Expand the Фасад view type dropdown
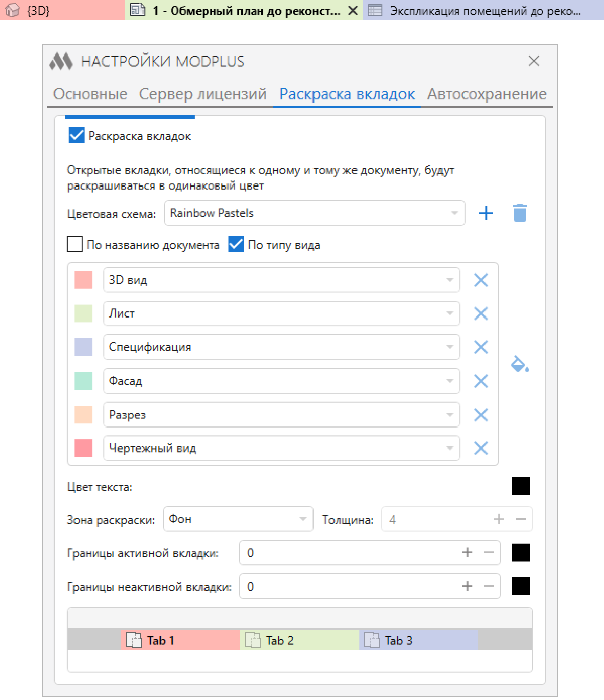 [450, 381]
